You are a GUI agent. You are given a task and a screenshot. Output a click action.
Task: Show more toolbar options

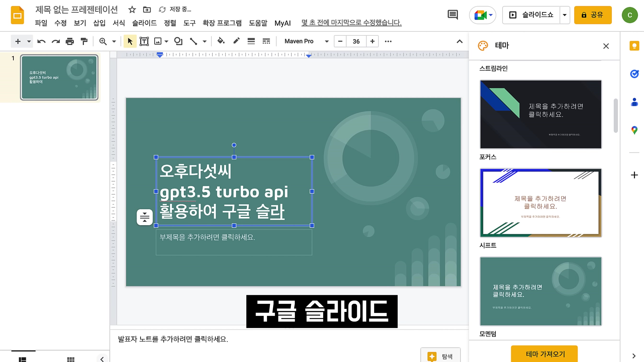pyautogui.click(x=388, y=41)
